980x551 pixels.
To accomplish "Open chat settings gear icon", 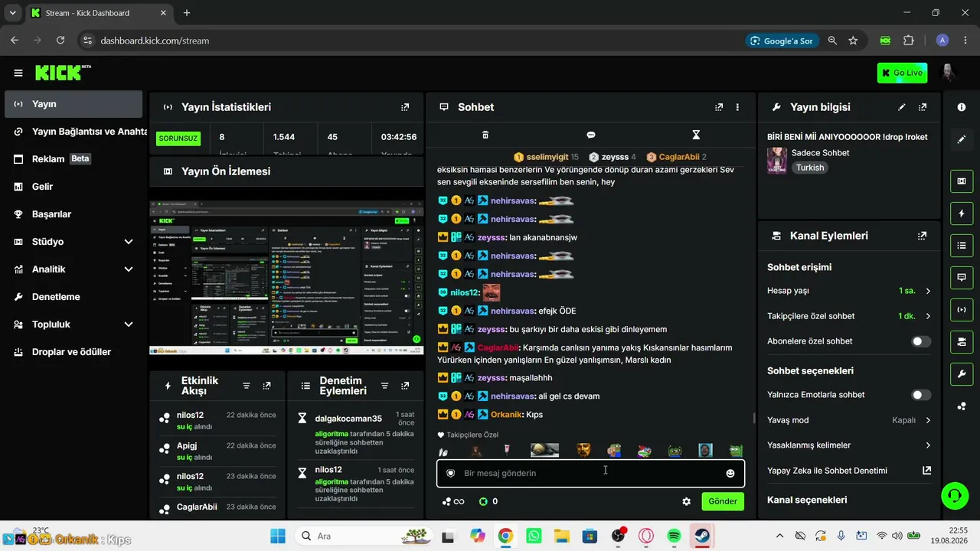I will (687, 501).
